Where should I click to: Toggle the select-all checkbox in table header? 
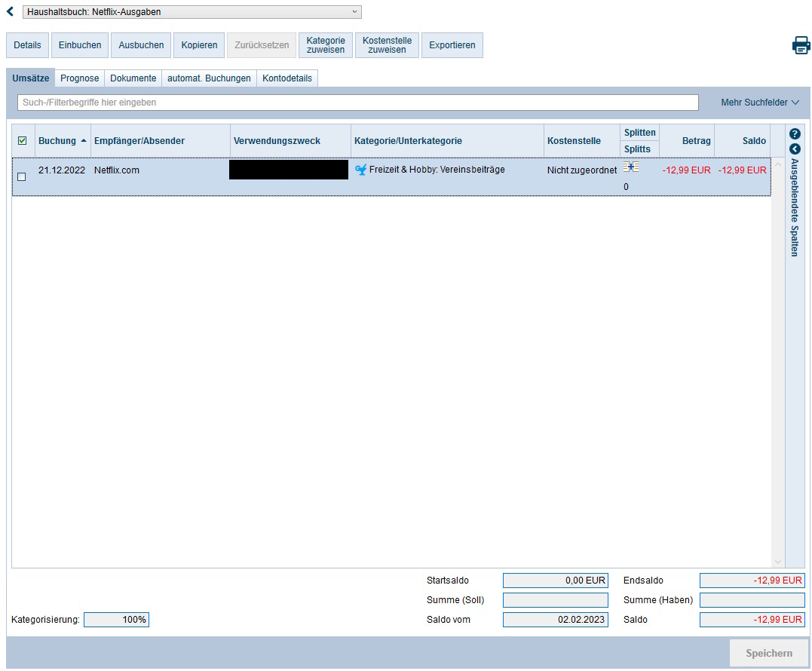point(22,141)
